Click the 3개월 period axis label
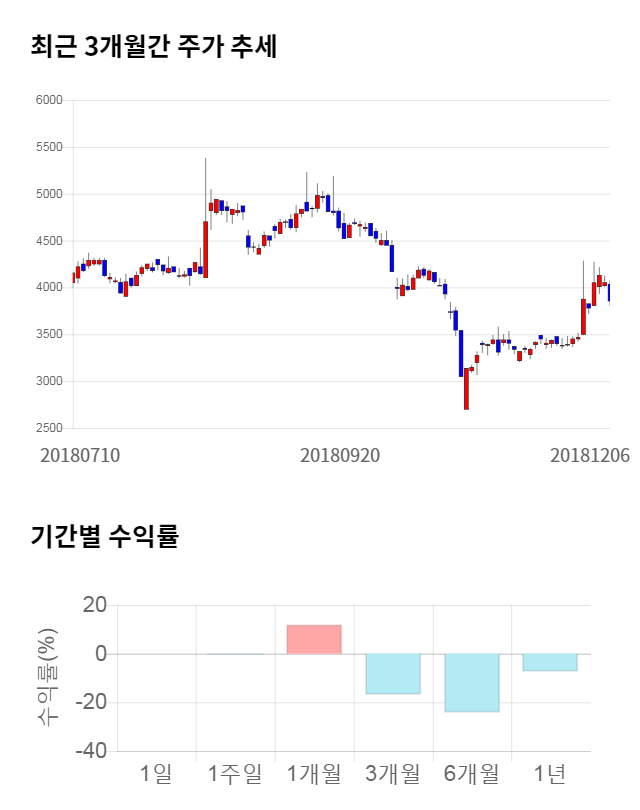Viewport: 640px width, 810px height. 393,773
